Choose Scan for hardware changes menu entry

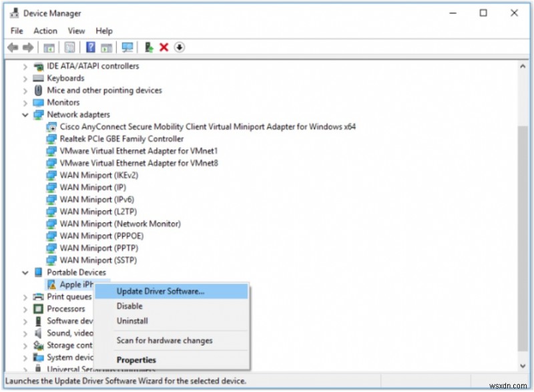click(x=172, y=341)
